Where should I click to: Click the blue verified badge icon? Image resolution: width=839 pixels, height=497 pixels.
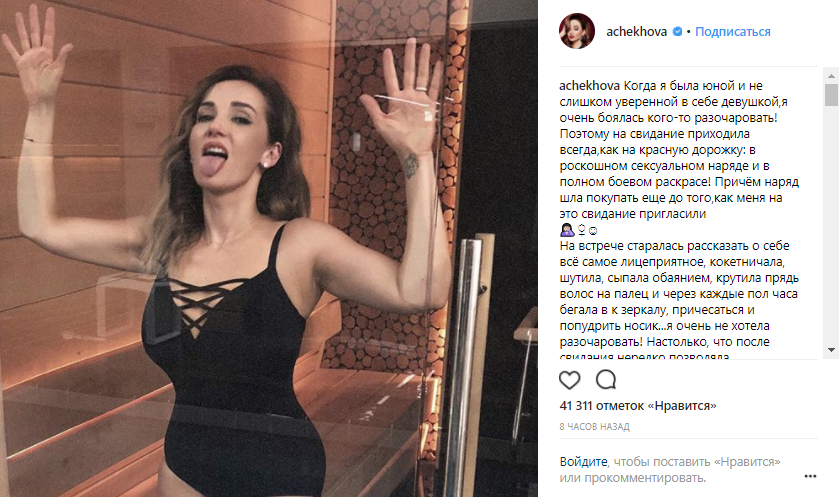[677, 32]
